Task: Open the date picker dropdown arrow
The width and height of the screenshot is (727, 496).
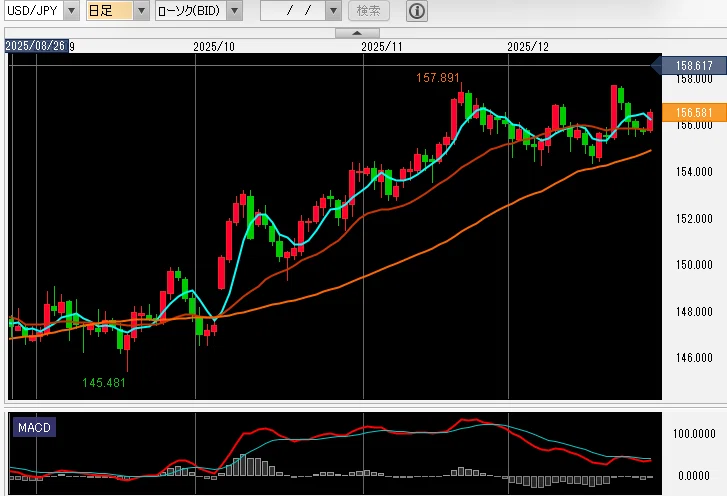Action: pos(333,11)
